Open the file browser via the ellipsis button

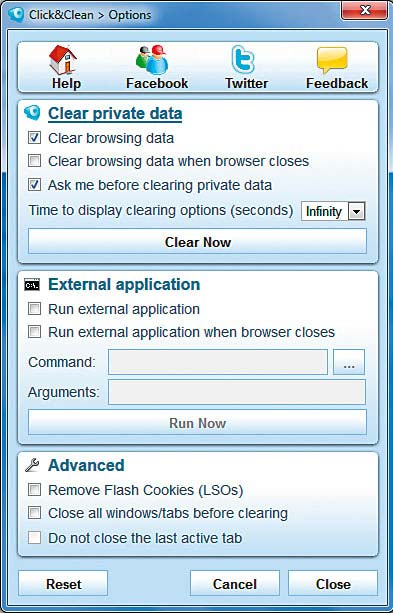(349, 362)
